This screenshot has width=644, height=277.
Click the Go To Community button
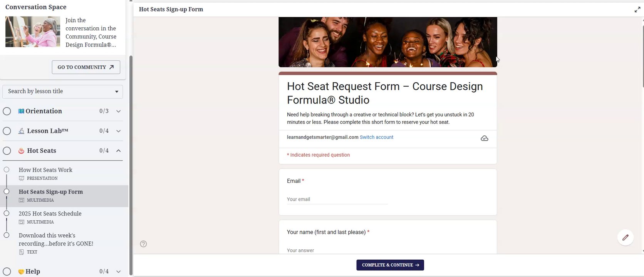coord(86,67)
